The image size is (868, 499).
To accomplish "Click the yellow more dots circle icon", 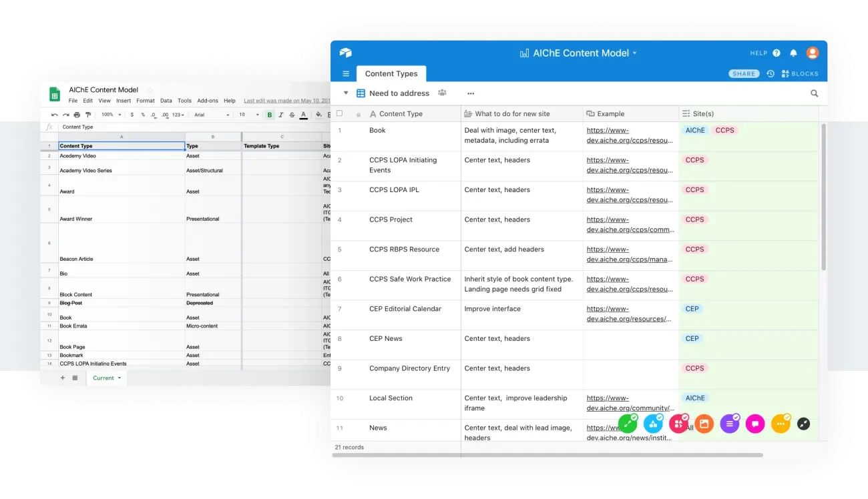I will [x=781, y=424].
